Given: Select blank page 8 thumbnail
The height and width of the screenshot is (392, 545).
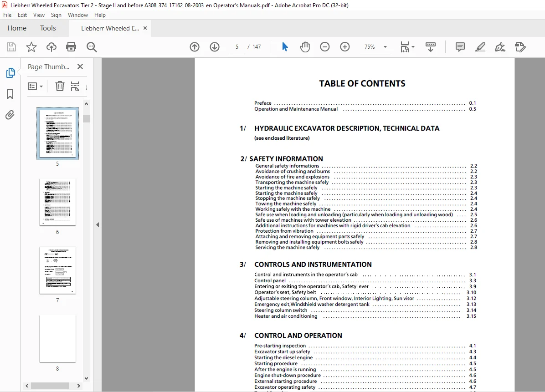Looking at the screenshot, I should tap(58, 339).
